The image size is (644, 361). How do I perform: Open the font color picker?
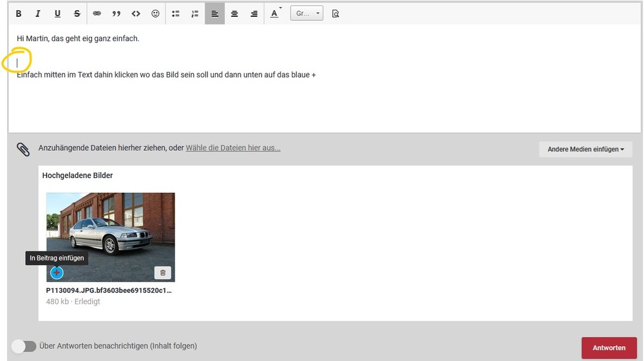pyautogui.click(x=275, y=14)
